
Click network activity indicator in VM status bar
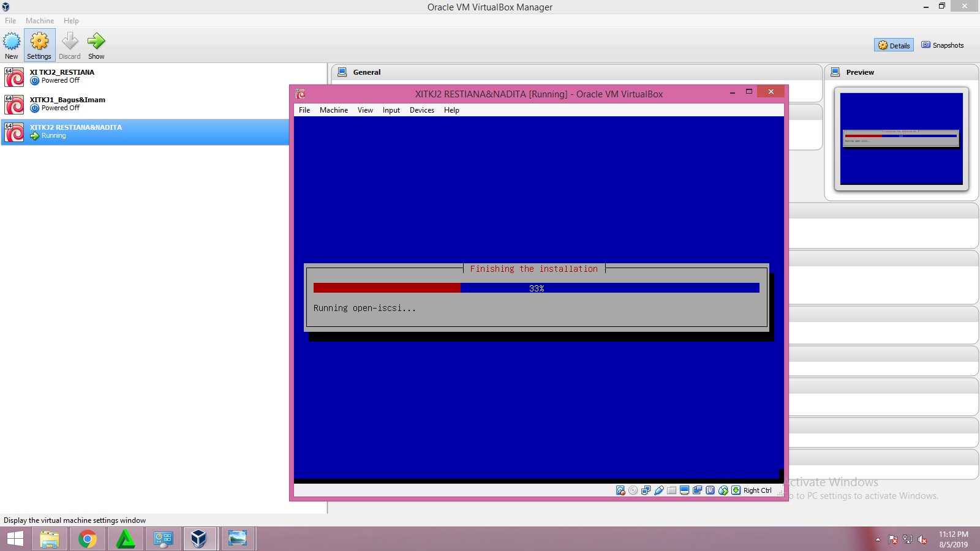pos(646,490)
